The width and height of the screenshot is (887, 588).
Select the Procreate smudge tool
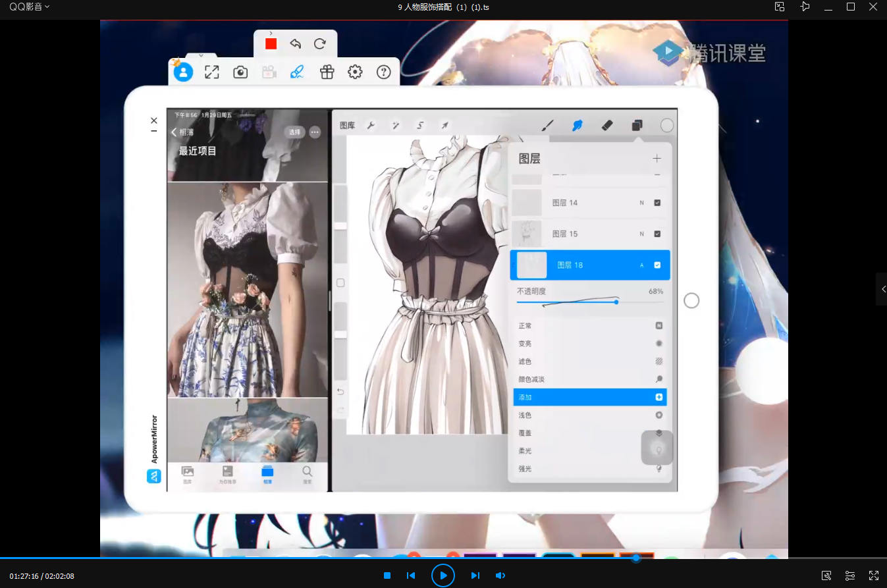[578, 125]
